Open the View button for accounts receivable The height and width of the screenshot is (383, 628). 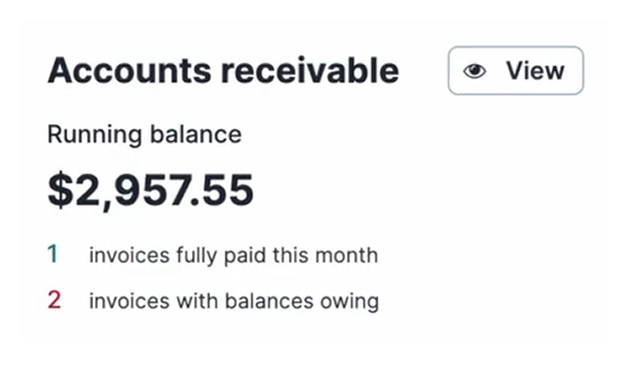click(515, 71)
